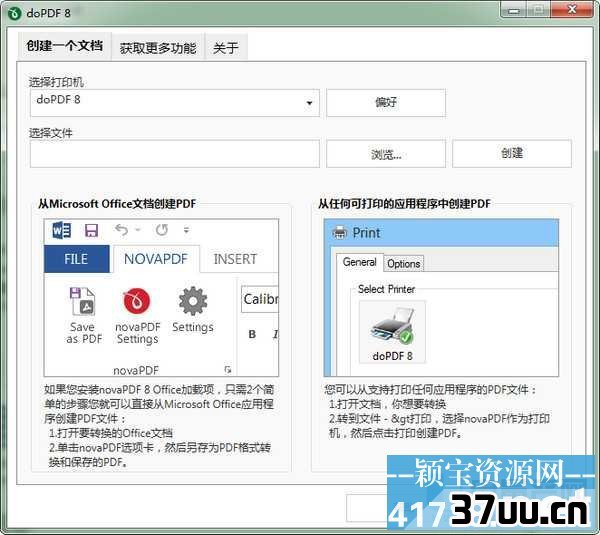Viewport: 600px width, 535px height.
Task: Switch to the 获取更多功能 tab
Action: coord(158,47)
